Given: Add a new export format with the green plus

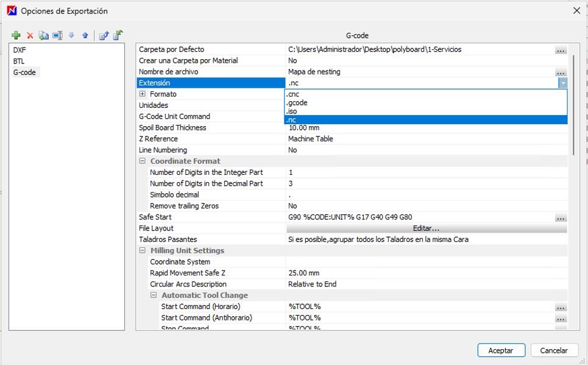Looking at the screenshot, I should pos(16,35).
